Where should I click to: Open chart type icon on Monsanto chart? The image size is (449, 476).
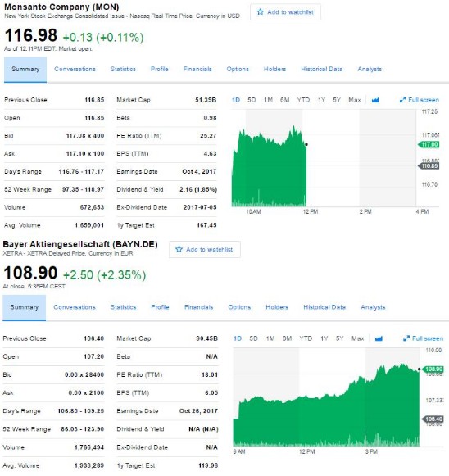tap(375, 100)
